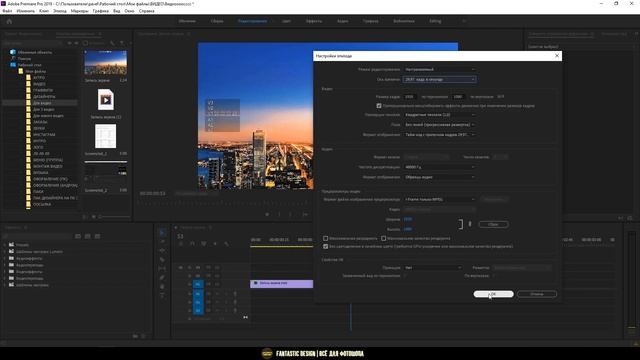Viewport: 640px width, 360px height.
Task: Click the frame height 1080 field
Action: point(458,97)
